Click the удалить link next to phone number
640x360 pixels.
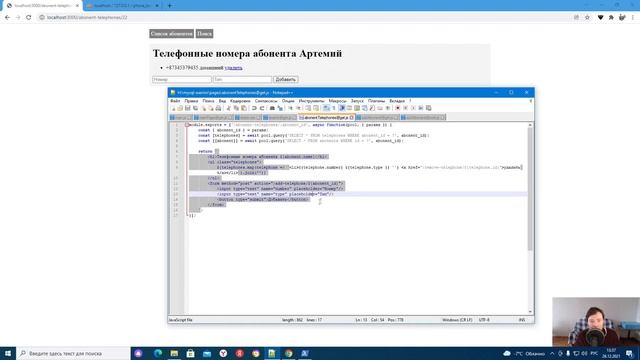233,68
